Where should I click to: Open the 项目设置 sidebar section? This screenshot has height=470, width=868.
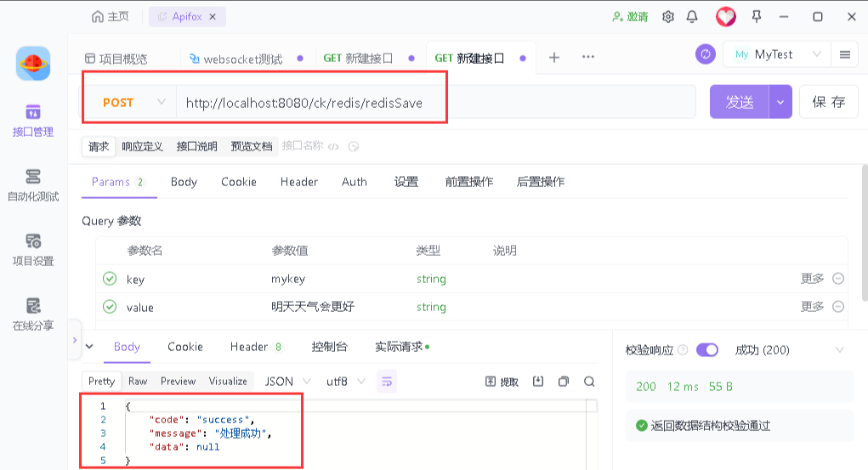tap(33, 250)
